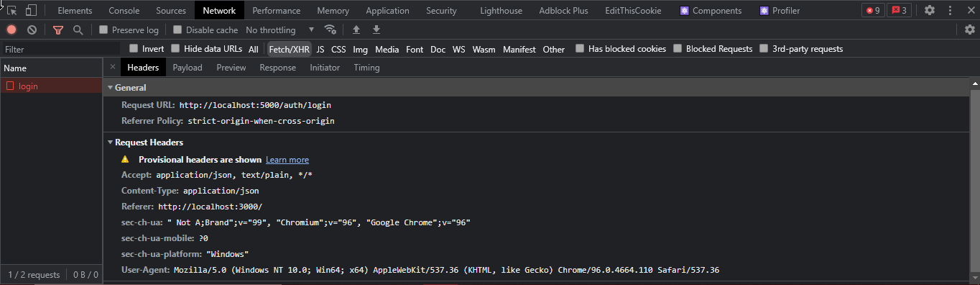Stop recording network log
This screenshot has height=285, width=980.
(11, 30)
